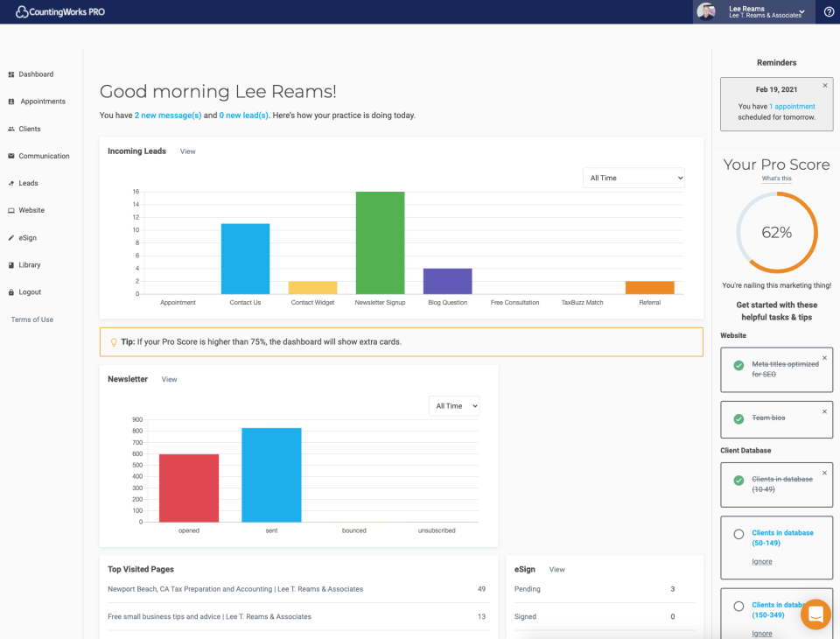Viewport: 840px width, 639px height.
Task: Click the What's this Pro Score link
Action: tap(776, 179)
